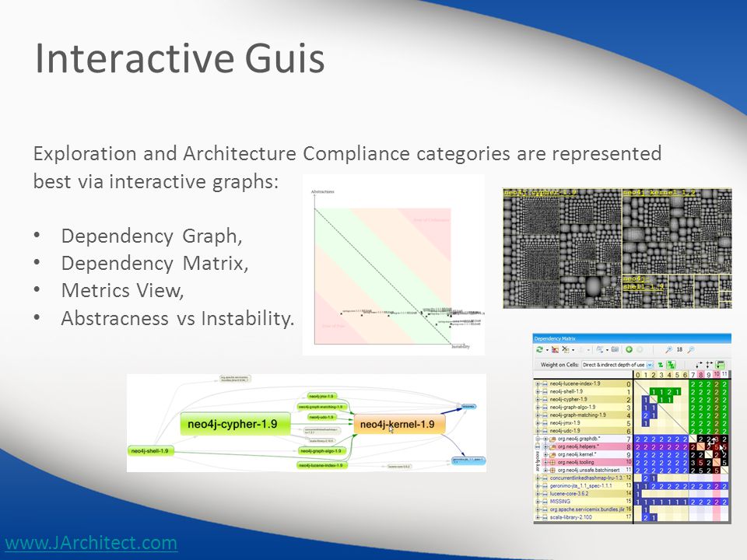This screenshot has height=560, width=747.
Task: Expand the org.neo4j.helpers.* package row
Action: pos(546,446)
